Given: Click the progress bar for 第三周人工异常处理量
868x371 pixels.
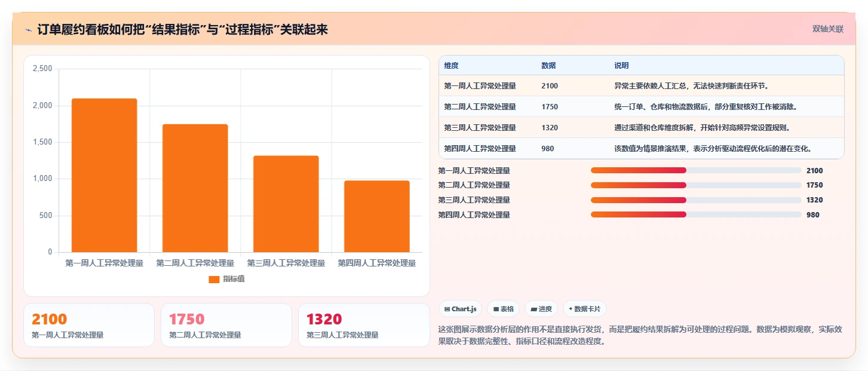Looking at the screenshot, I should (696, 200).
